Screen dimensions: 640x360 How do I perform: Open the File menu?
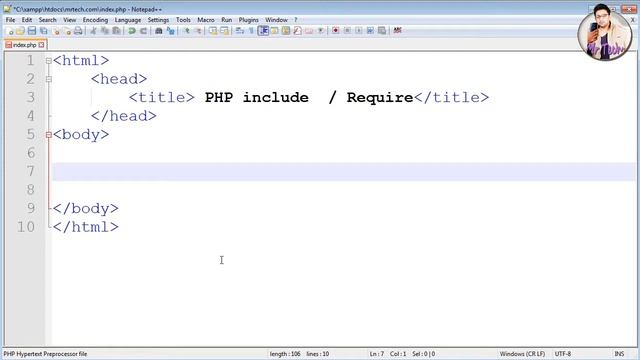coord(10,20)
